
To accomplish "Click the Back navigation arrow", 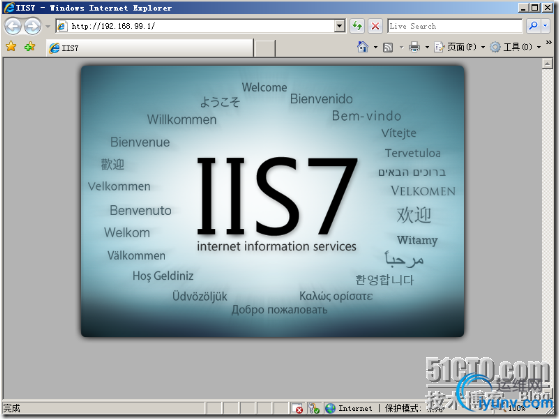I will 14,26.
